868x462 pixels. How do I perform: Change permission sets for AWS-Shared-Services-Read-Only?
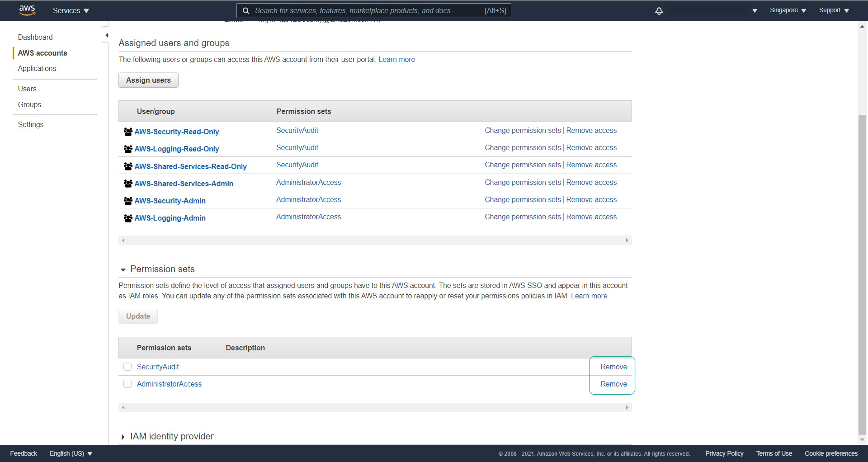523,165
